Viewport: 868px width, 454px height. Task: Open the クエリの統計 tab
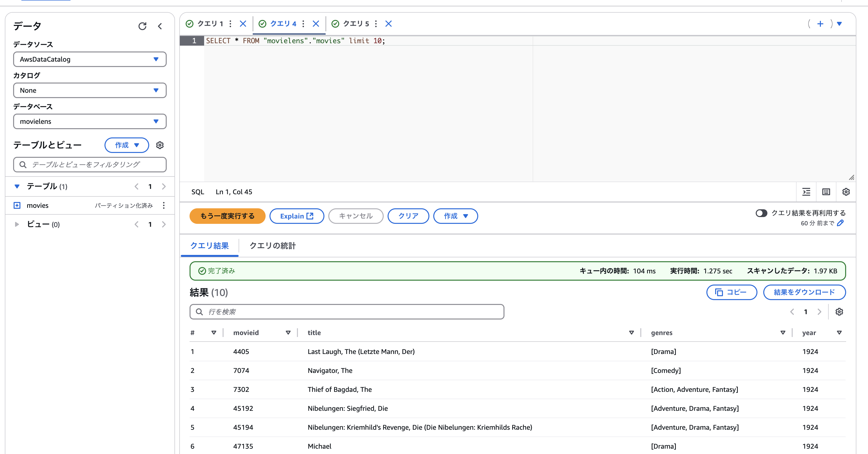pyautogui.click(x=273, y=246)
